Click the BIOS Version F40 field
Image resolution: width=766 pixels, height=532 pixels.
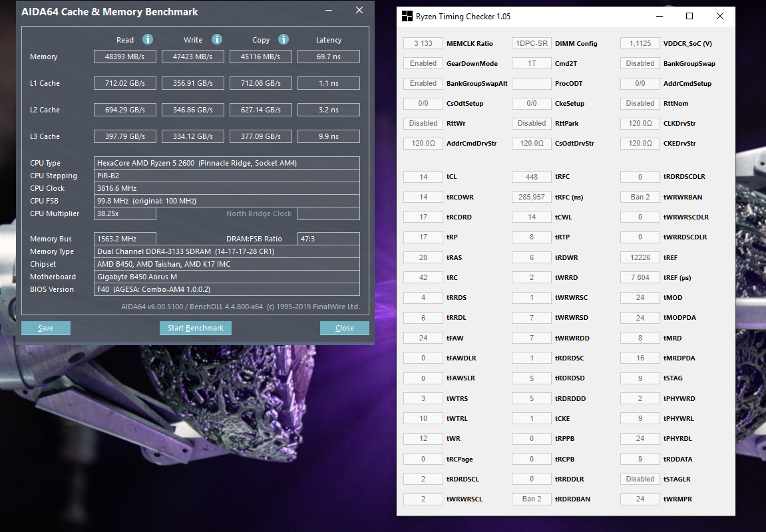[227, 289]
